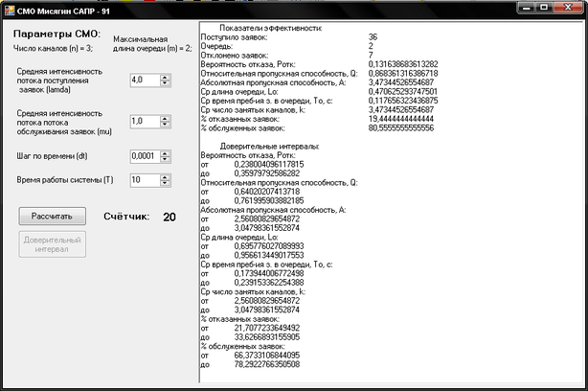The height and width of the screenshot is (391, 588).
Task: Maximize the СМО Мисягин window
Action: (x=544, y=8)
